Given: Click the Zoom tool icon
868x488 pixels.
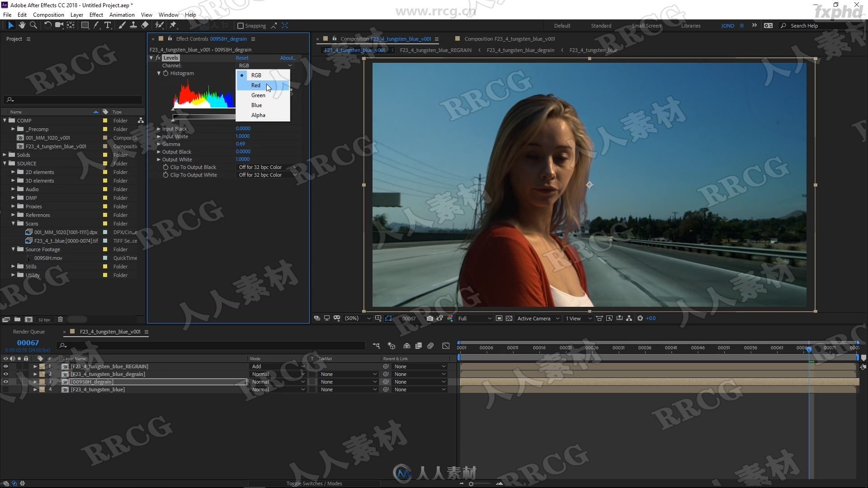Looking at the screenshot, I should (x=34, y=25).
